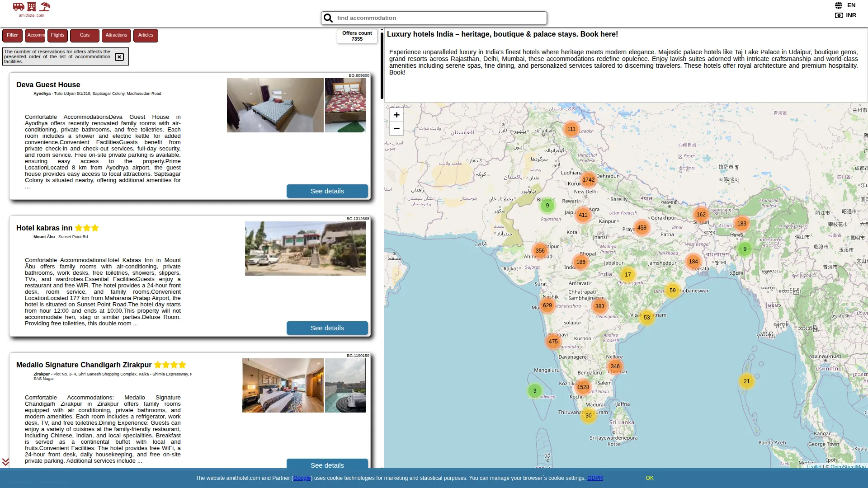View Deva Guest House bedroom photo
The height and width of the screenshot is (488, 868).
pos(275,105)
